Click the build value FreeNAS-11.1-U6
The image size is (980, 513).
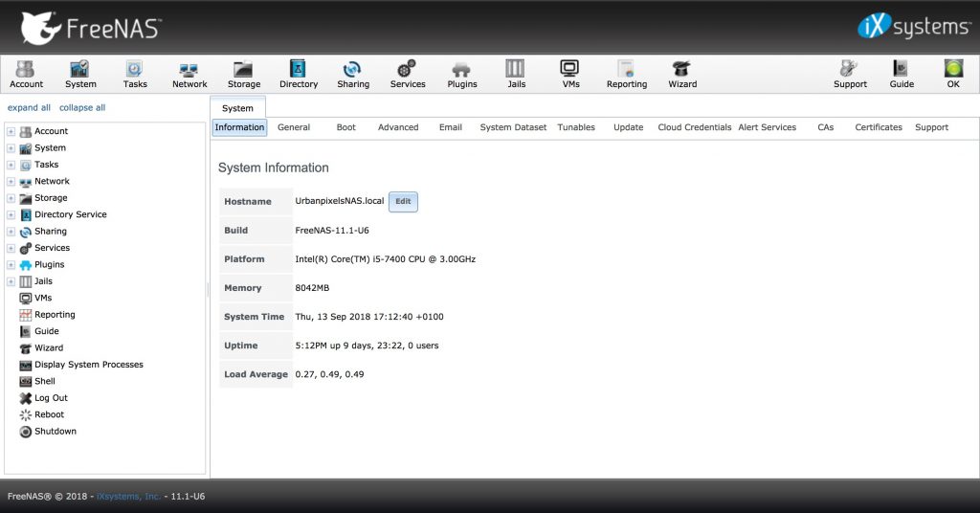coord(332,230)
